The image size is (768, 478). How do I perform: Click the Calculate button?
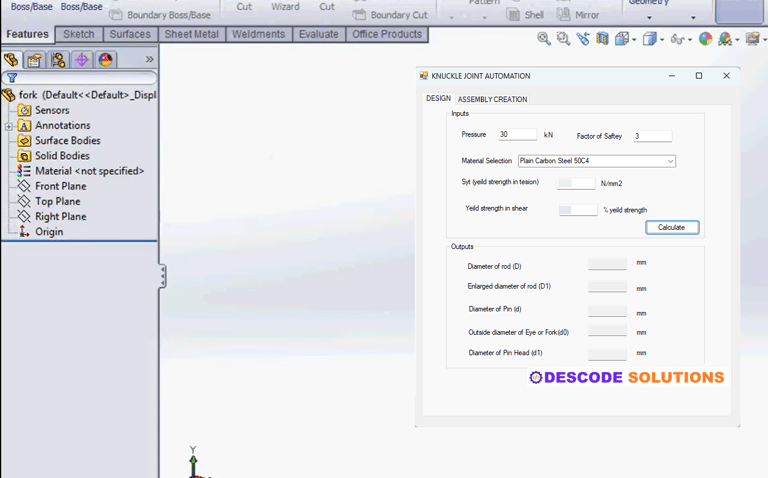pos(672,227)
